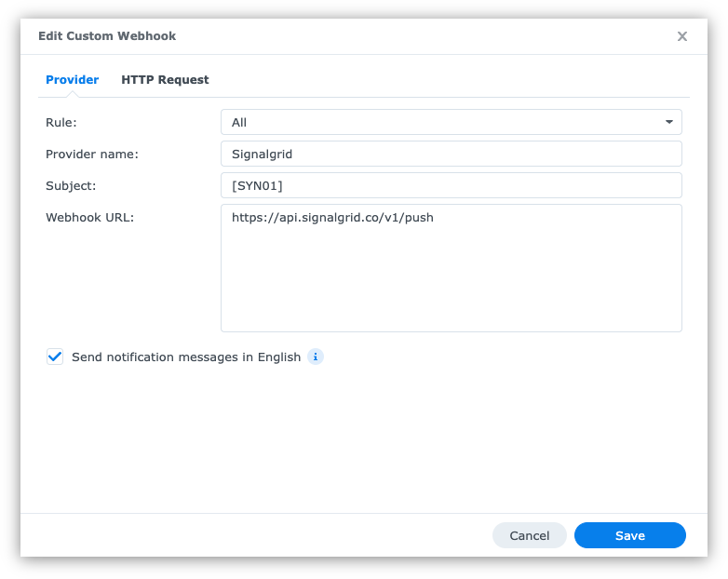Image resolution: width=728 pixels, height=579 pixels.
Task: Uncheck Send notification messages in English
Action: point(55,357)
